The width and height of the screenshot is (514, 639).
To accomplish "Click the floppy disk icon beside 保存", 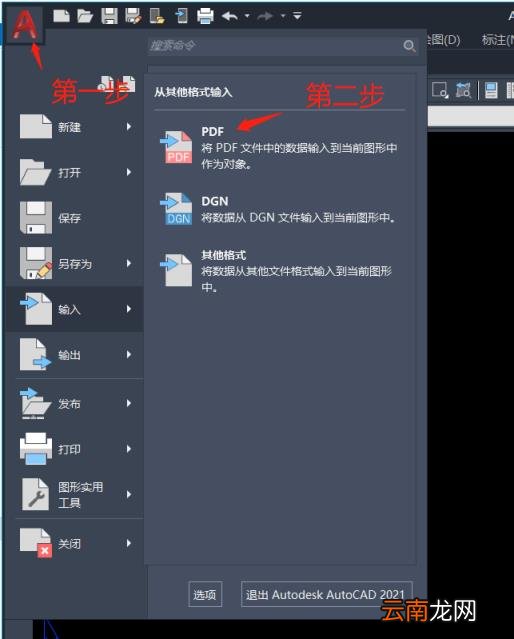I will click(36, 218).
